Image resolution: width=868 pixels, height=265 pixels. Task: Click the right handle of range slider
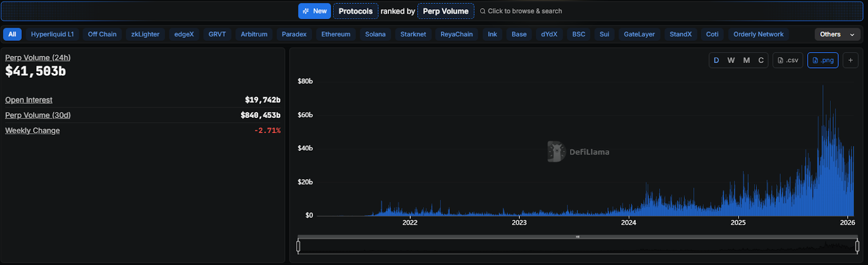point(857,247)
